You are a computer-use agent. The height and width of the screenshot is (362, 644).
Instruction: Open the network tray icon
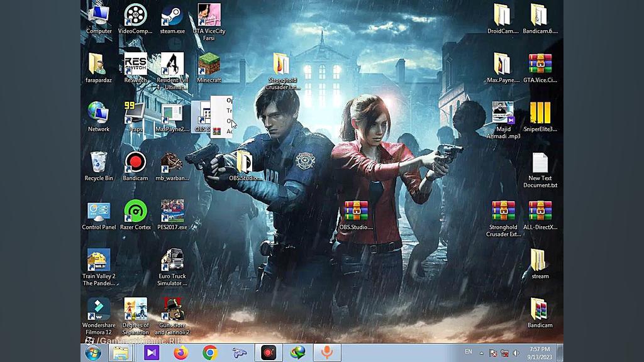click(x=504, y=353)
